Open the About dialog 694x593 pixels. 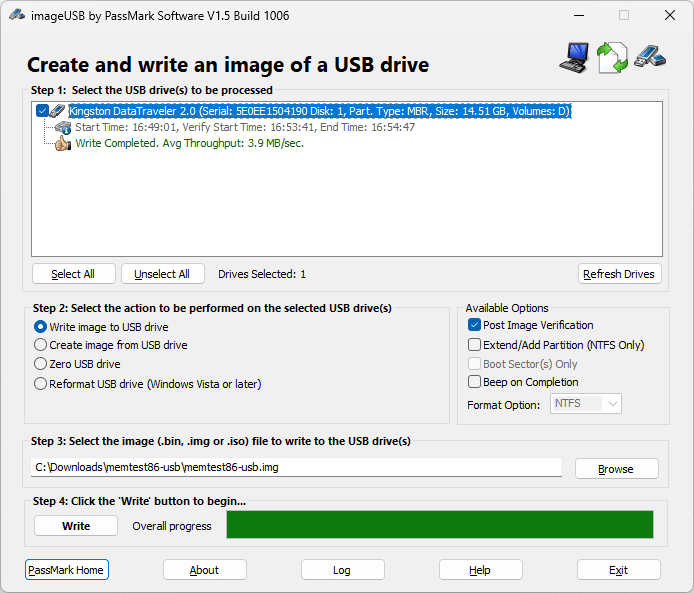(204, 570)
